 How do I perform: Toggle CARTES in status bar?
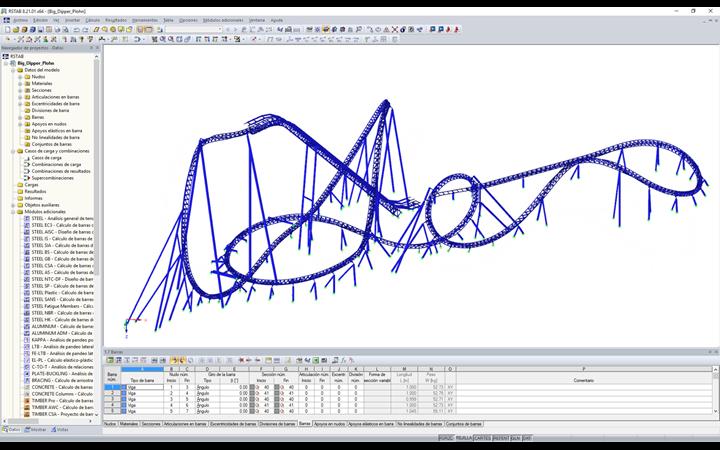click(482, 438)
